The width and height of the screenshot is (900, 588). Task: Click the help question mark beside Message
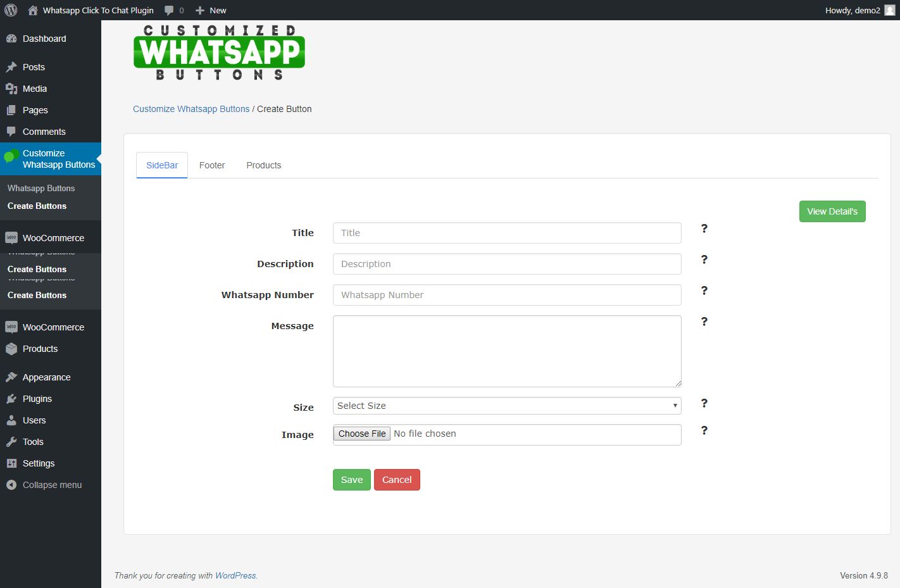pyautogui.click(x=704, y=322)
